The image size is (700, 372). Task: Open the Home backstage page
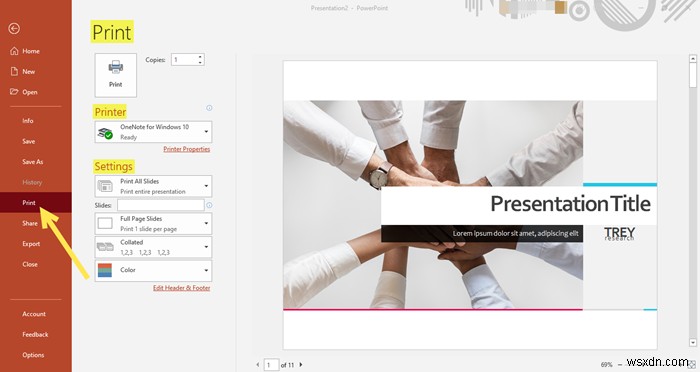point(31,51)
